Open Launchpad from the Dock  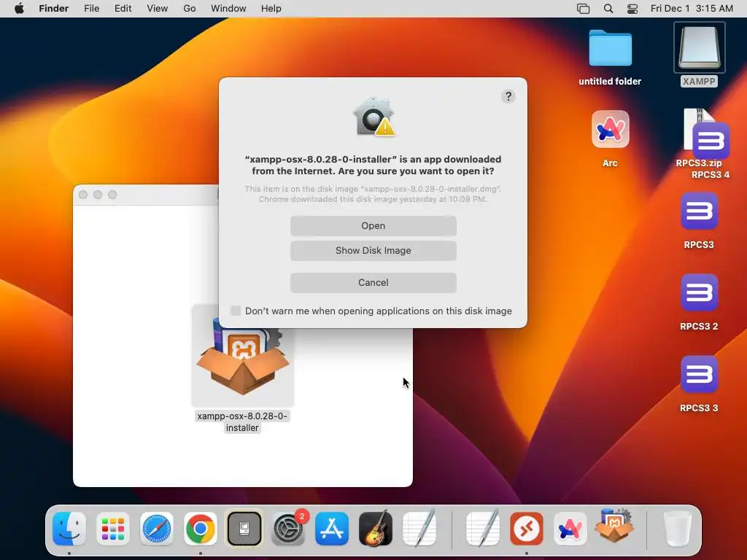tap(113, 529)
